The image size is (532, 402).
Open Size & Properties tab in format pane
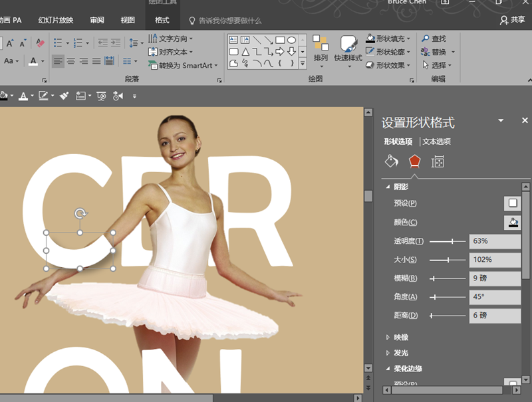438,161
